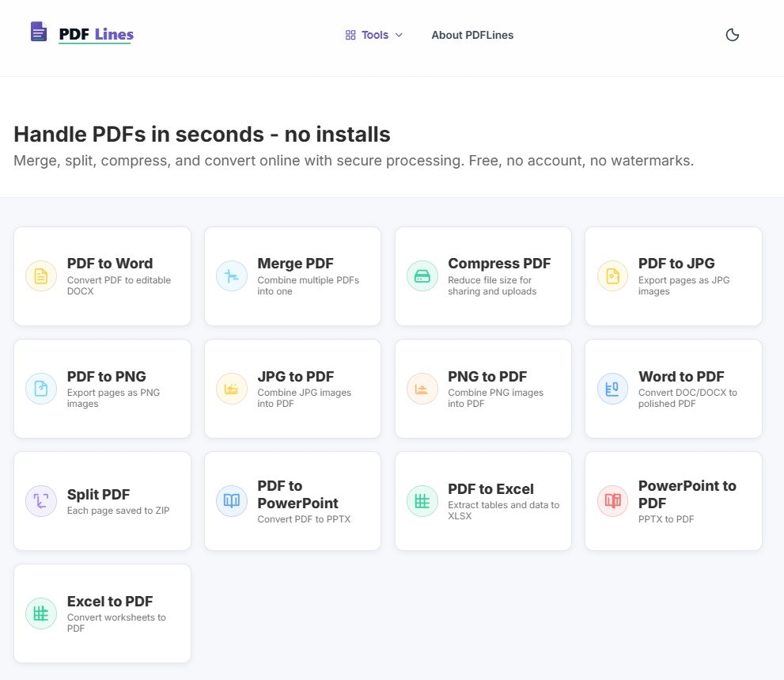Click the PDF to PowerPoint icon
This screenshot has width=784, height=680.
232,501
